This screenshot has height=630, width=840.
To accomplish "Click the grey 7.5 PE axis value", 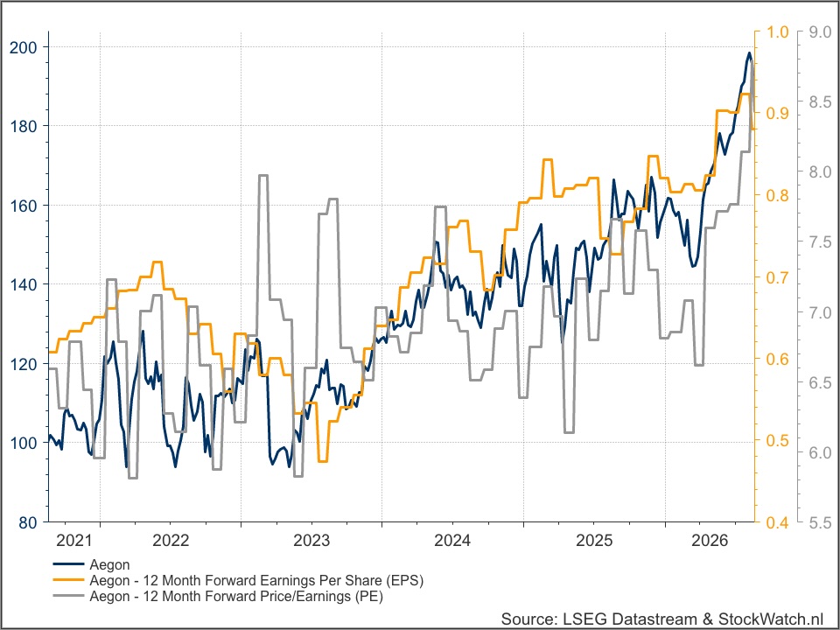I will pos(820,242).
